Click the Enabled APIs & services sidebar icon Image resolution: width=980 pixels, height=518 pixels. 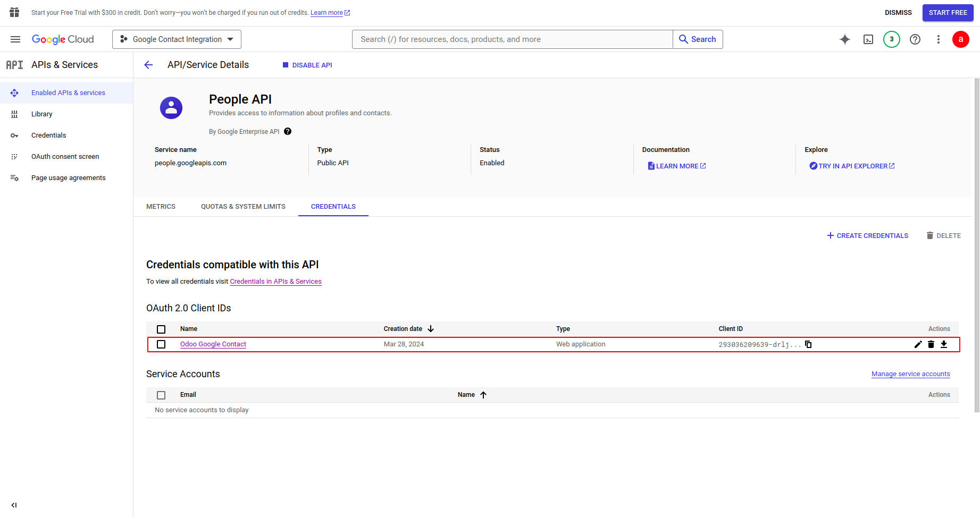coord(14,93)
